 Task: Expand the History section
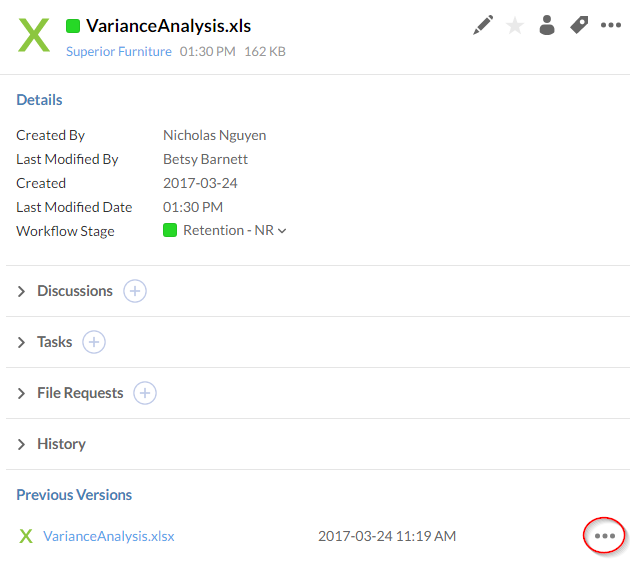tap(61, 444)
